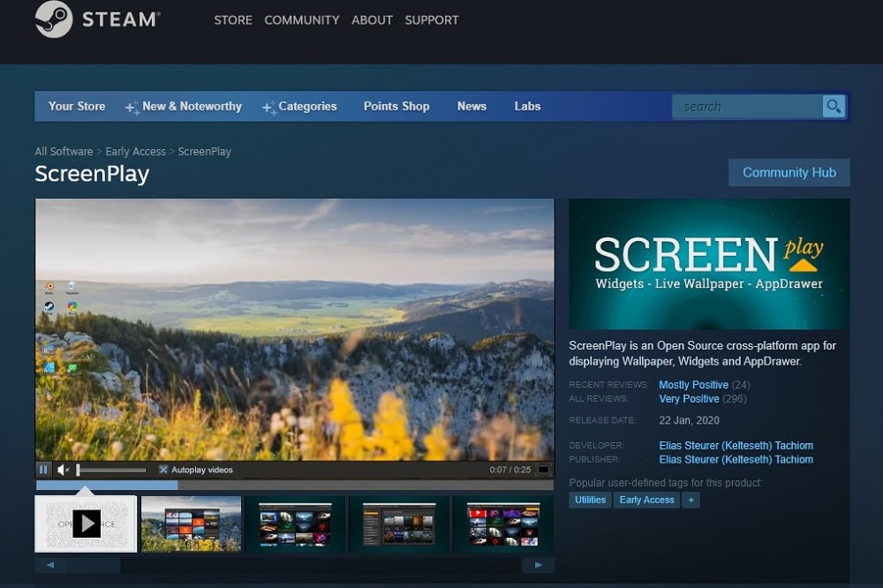
Task: Open the ABOUT page
Action: coord(372,19)
